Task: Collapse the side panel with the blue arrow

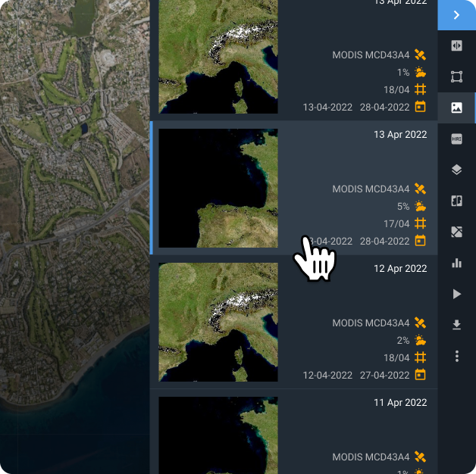Action: point(456,15)
